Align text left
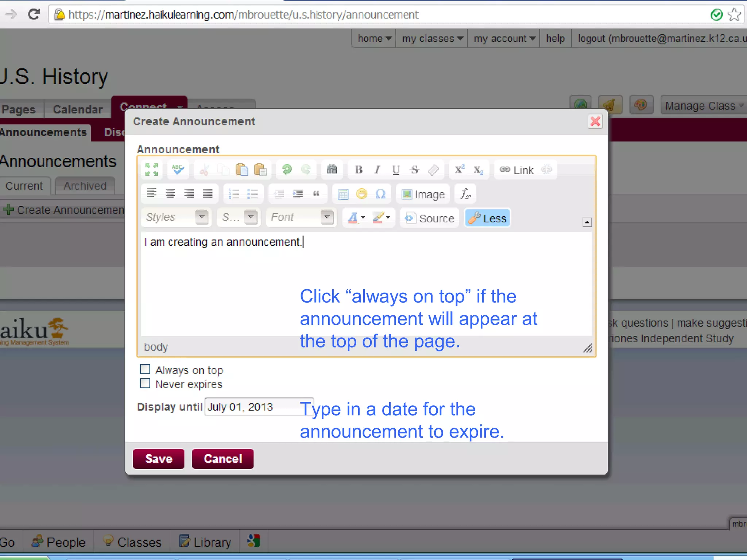Screen dimensions: 747x560 [151, 193]
